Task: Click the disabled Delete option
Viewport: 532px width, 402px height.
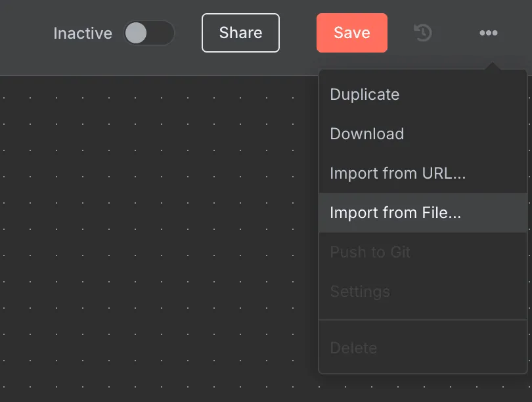Action: [353, 348]
